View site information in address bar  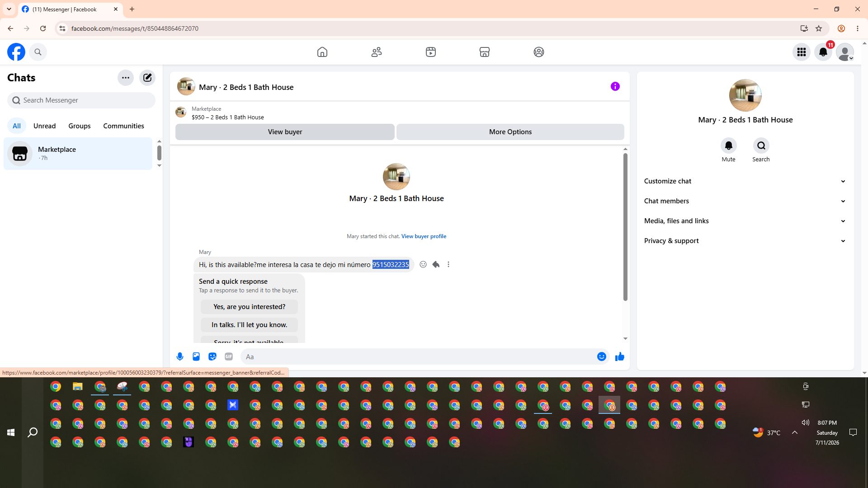pyautogui.click(x=62, y=28)
